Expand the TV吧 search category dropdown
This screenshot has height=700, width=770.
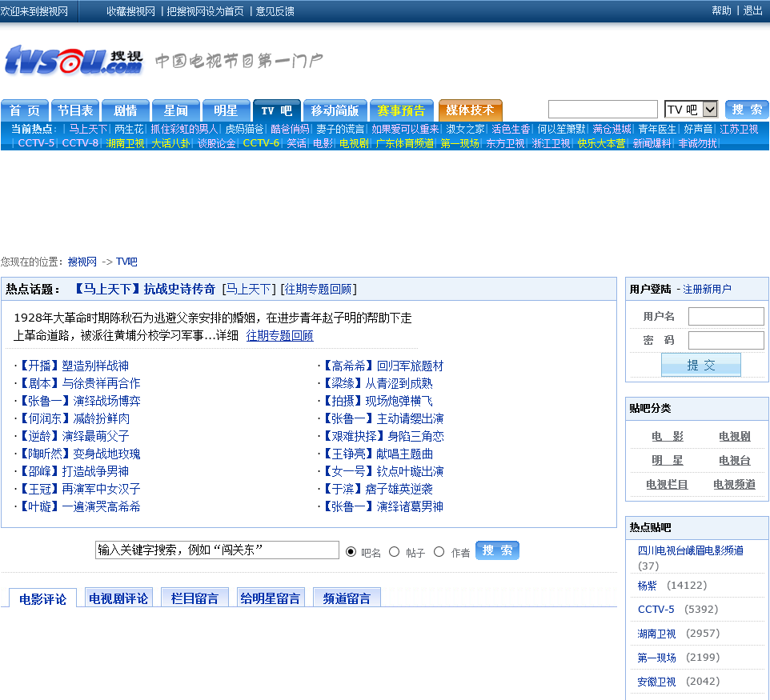coord(691,110)
